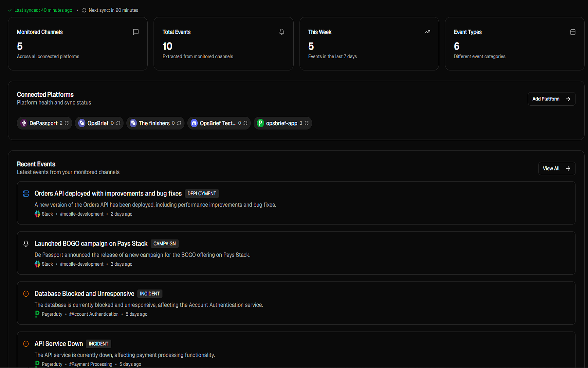The height and width of the screenshot is (368, 588).
Task: Click the Connected Platforms heading
Action: point(45,95)
